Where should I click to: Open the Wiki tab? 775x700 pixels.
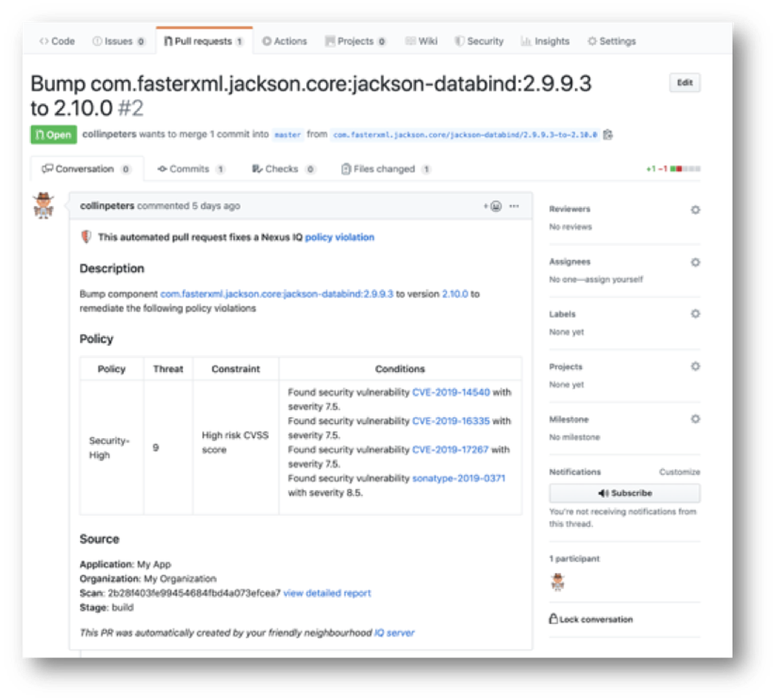(421, 41)
